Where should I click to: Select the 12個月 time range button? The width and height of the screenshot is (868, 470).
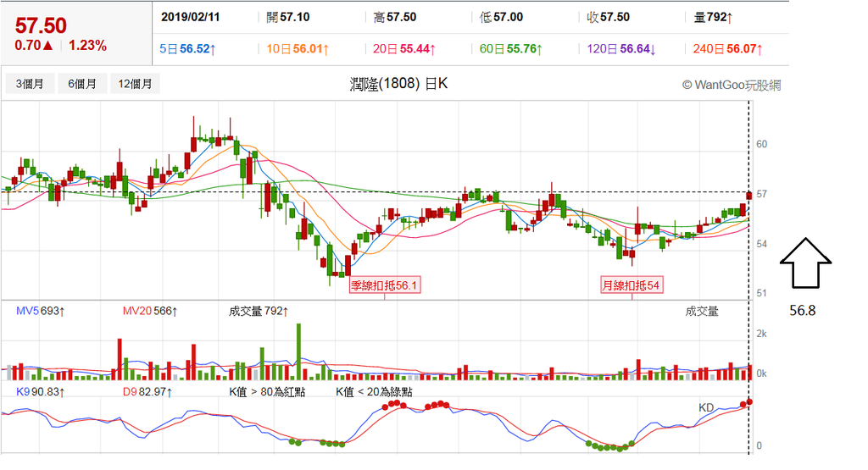[135, 84]
